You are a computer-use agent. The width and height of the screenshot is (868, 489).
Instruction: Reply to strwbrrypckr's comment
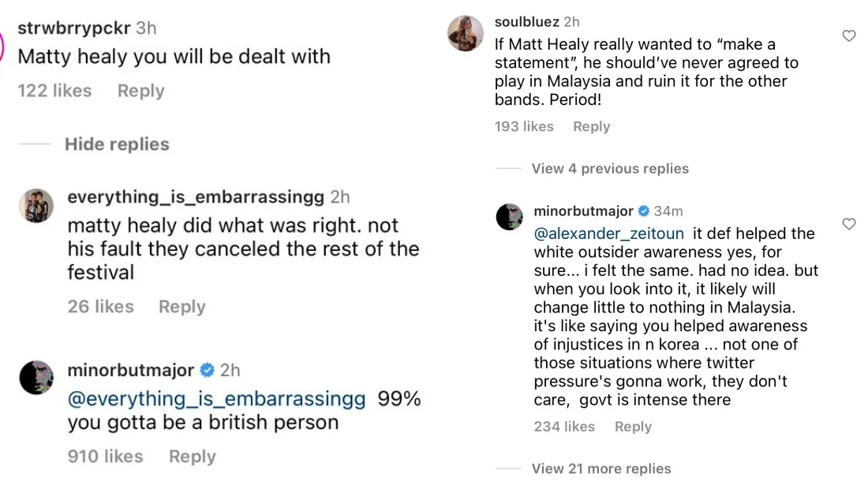[141, 91]
